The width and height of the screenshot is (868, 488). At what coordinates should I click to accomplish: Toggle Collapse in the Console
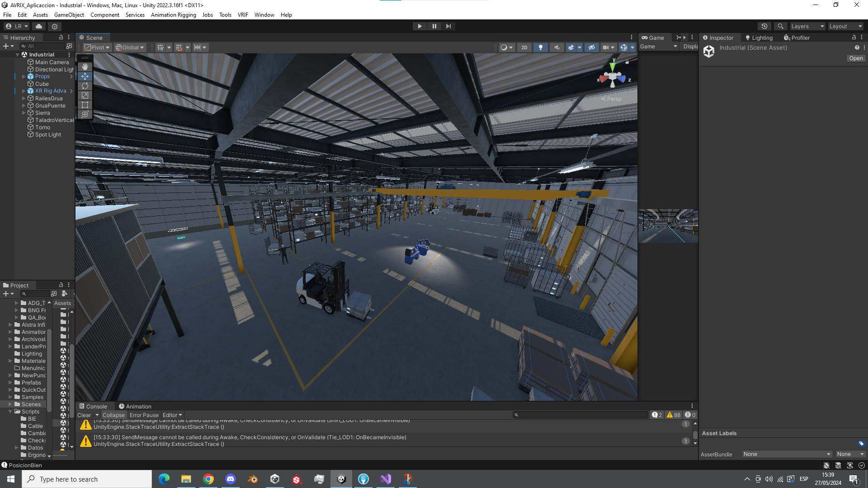(113, 415)
